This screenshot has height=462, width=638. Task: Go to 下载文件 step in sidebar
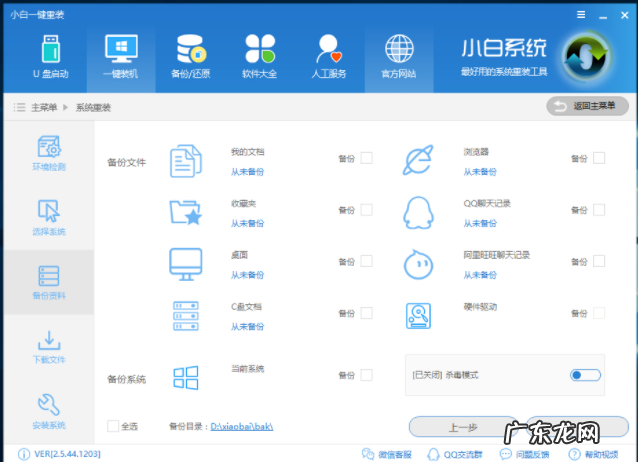49,347
